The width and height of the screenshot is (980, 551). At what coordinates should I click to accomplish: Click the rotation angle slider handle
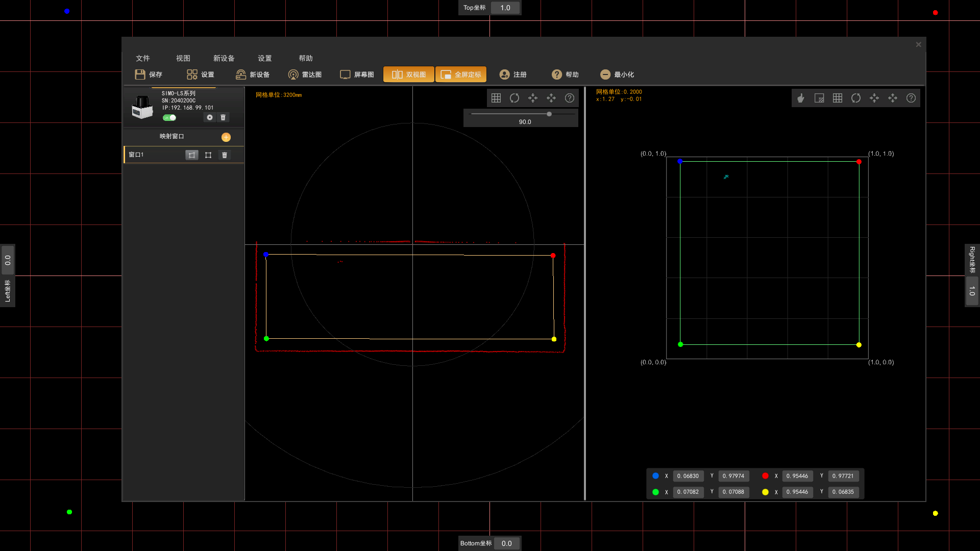(x=549, y=114)
